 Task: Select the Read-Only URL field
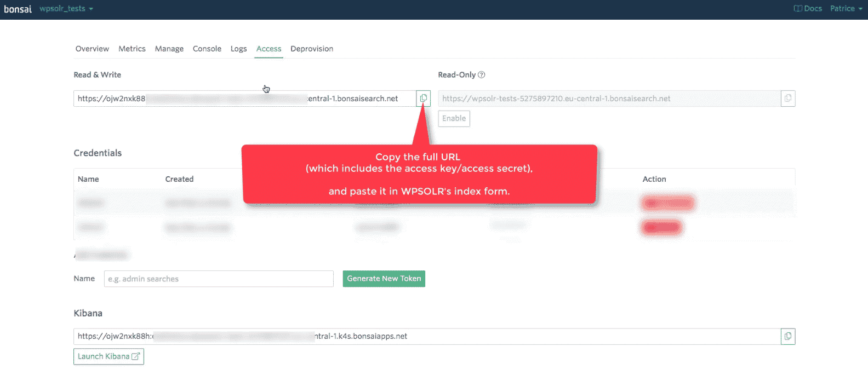609,99
